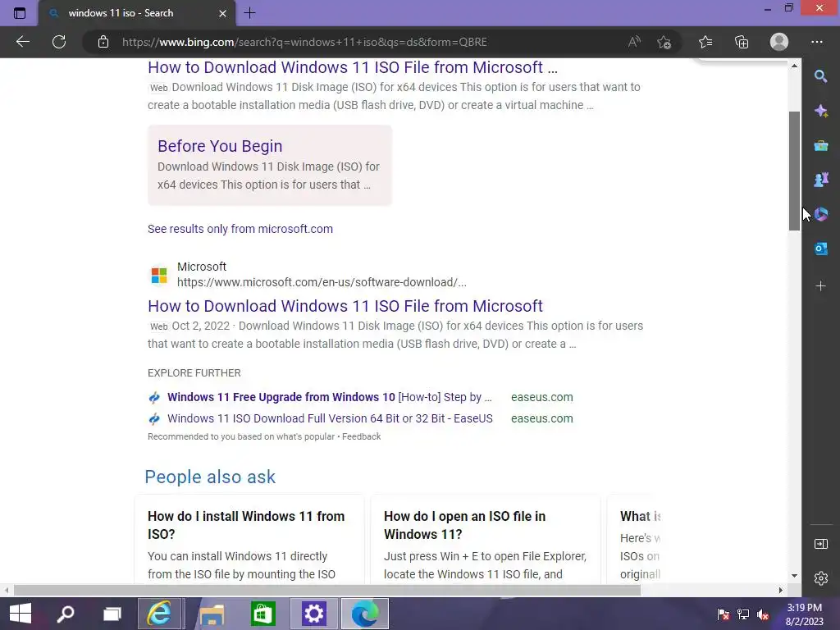
Task: Open File Explorer from taskbar
Action: [212, 614]
